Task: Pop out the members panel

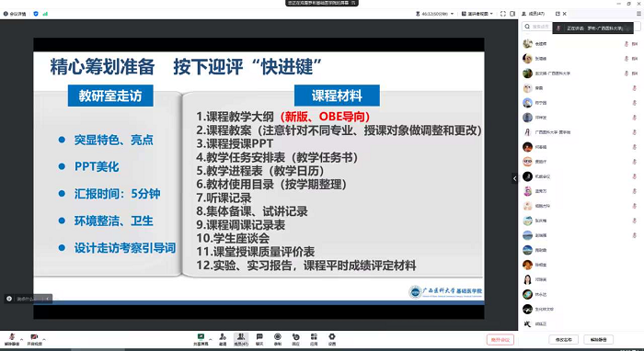Action: pos(558,14)
